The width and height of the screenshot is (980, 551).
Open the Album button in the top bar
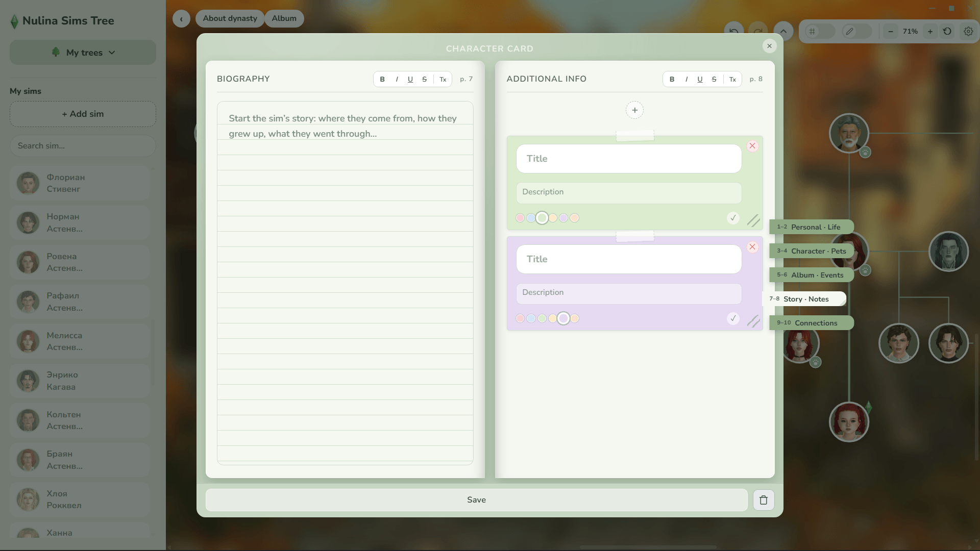(284, 18)
